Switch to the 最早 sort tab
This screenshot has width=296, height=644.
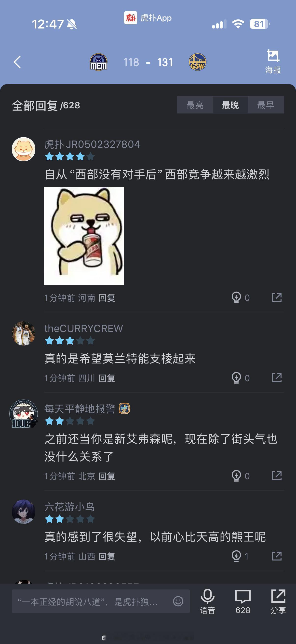[x=266, y=105]
